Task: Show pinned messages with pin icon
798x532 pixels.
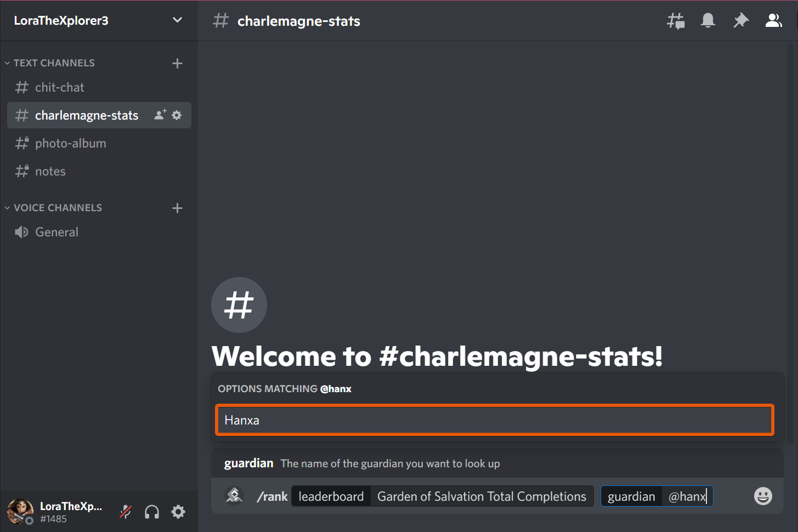Action: (x=741, y=20)
